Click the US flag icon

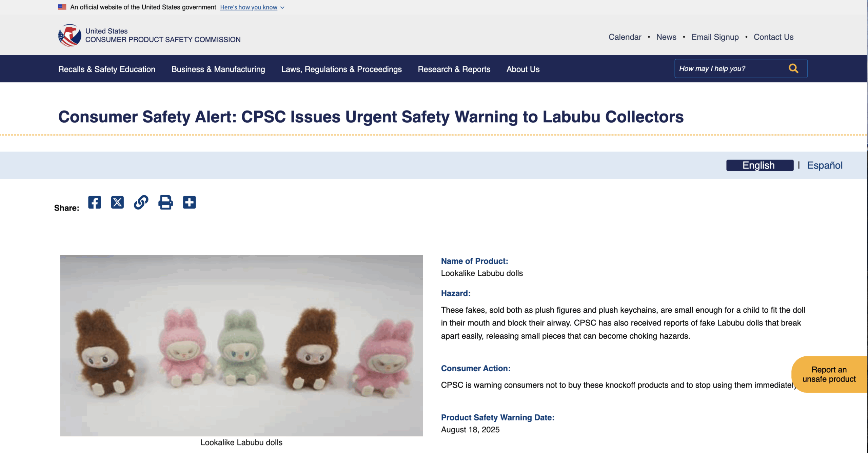click(x=62, y=7)
